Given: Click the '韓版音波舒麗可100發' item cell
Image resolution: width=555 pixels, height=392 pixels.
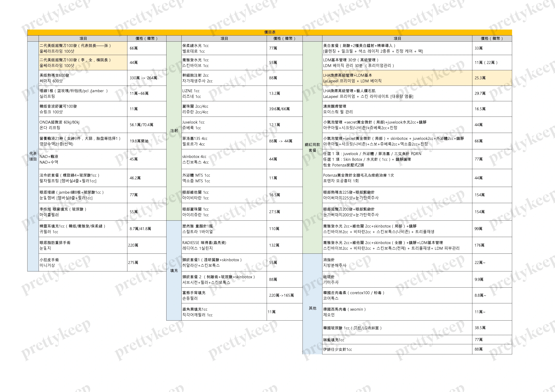Looking at the screenshot, I should click(83, 109).
